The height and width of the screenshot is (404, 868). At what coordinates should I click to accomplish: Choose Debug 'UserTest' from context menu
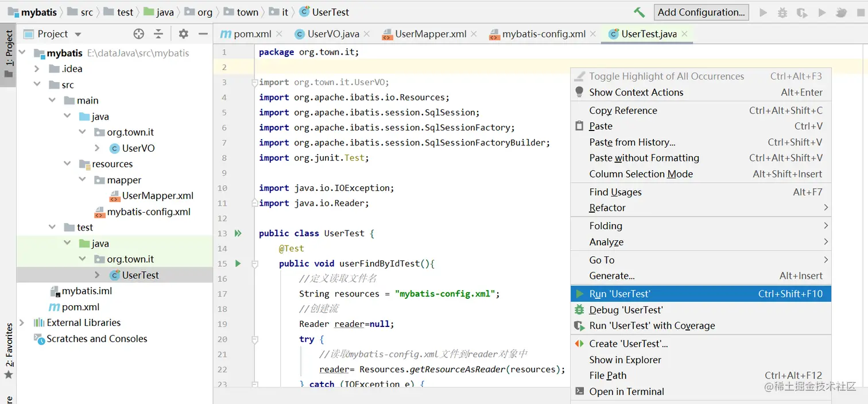pyautogui.click(x=701, y=310)
